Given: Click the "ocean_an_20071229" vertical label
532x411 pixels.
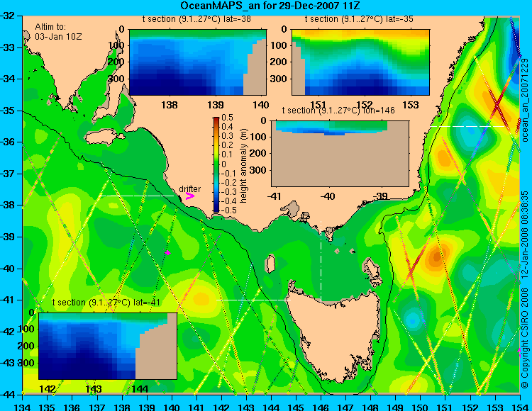Looking at the screenshot, I should point(525,100).
